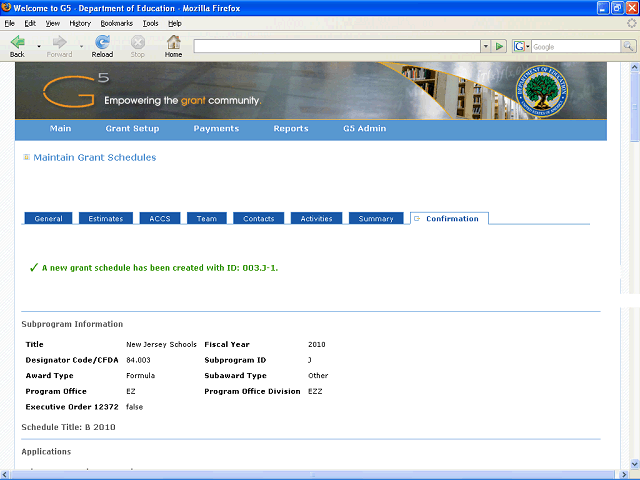The height and width of the screenshot is (480, 640).
Task: Open the G5 Admin navigation item
Action: [x=364, y=129]
